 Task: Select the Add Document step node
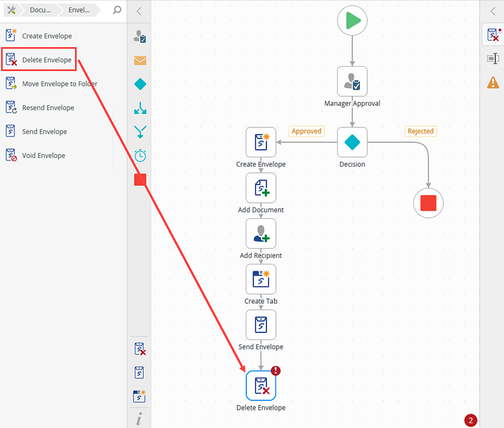coord(261,188)
